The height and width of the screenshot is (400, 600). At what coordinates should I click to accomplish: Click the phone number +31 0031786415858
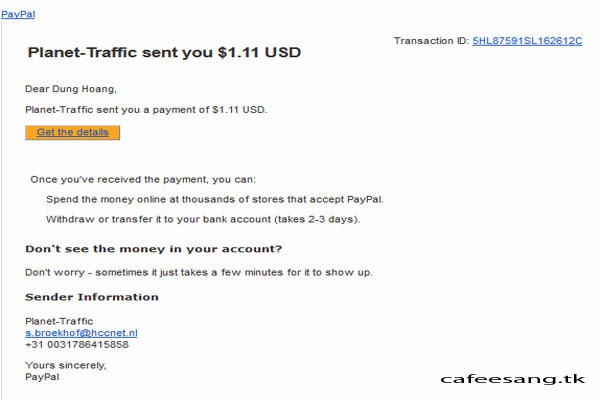point(77,344)
